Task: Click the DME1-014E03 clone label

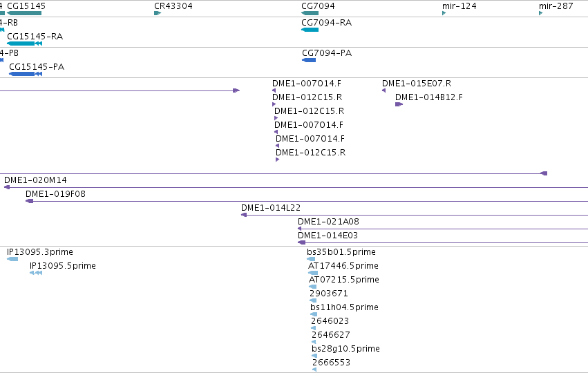Action: (328, 236)
